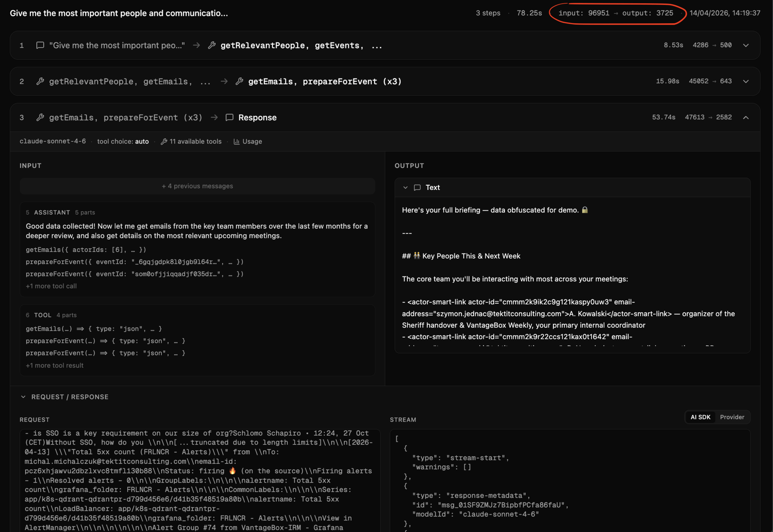This screenshot has height=532, width=773.
Task: Click the message icon next to Text output
Action: pos(417,188)
